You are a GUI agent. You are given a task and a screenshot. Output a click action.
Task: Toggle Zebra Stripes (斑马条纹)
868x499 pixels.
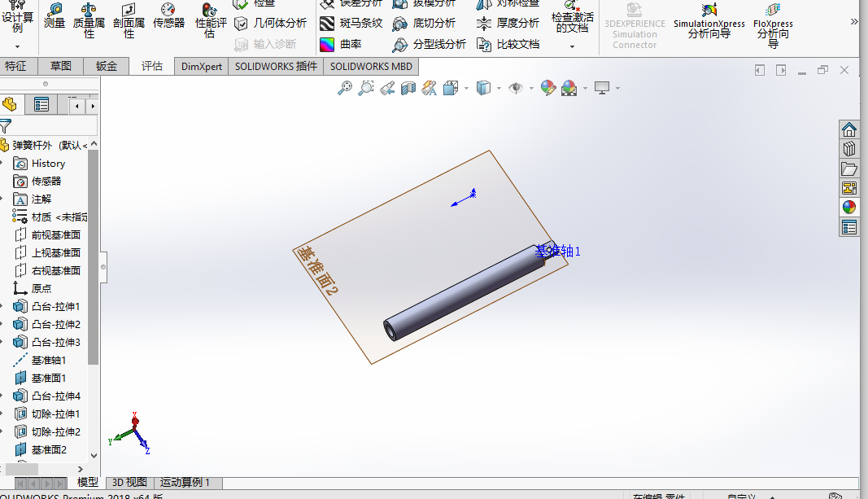click(x=351, y=24)
